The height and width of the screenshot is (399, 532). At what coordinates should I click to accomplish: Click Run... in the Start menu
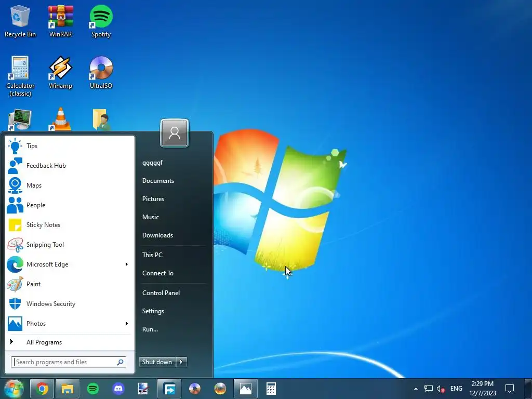pyautogui.click(x=150, y=329)
